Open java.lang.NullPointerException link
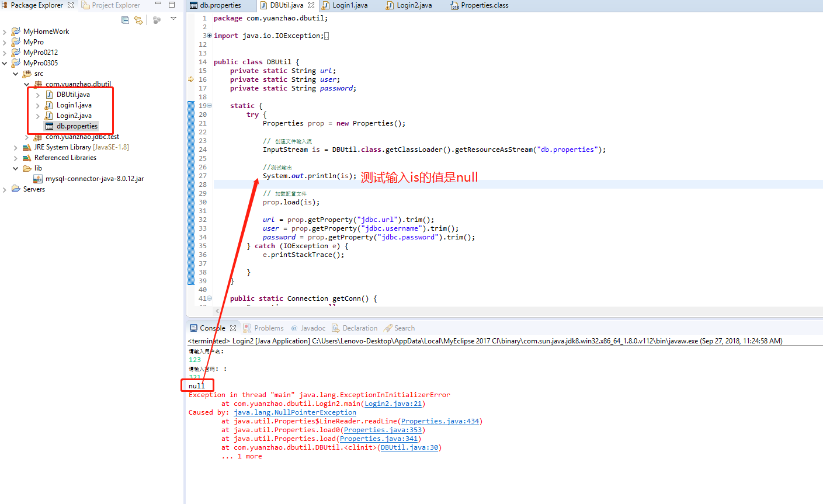The height and width of the screenshot is (504, 823). [295, 412]
